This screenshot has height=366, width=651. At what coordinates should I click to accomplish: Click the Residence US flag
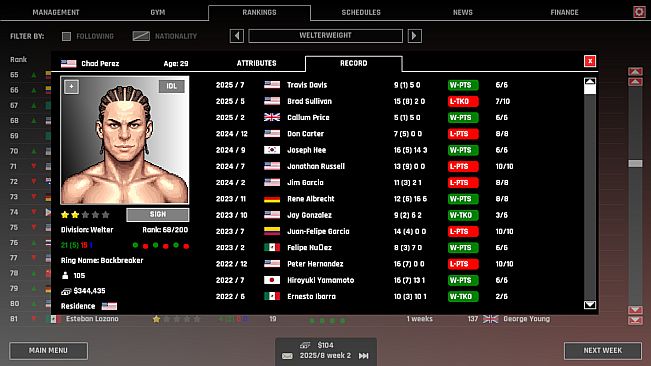point(109,306)
